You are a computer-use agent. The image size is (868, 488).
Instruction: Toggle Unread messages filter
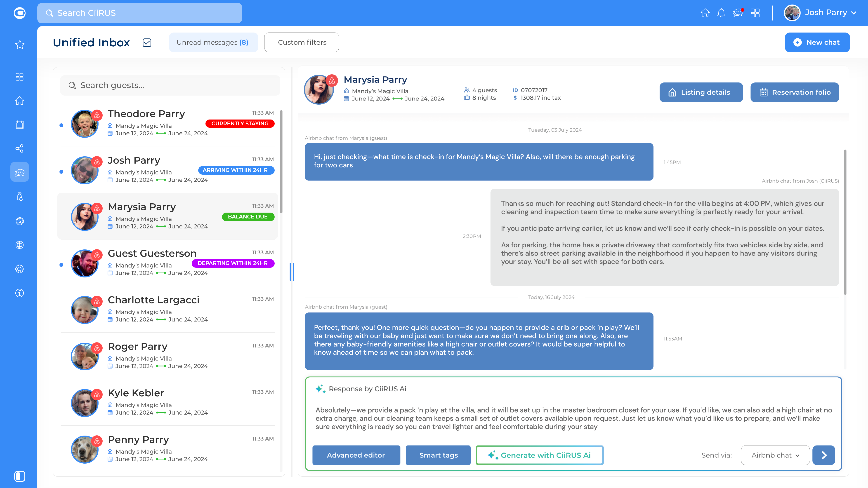click(x=213, y=42)
